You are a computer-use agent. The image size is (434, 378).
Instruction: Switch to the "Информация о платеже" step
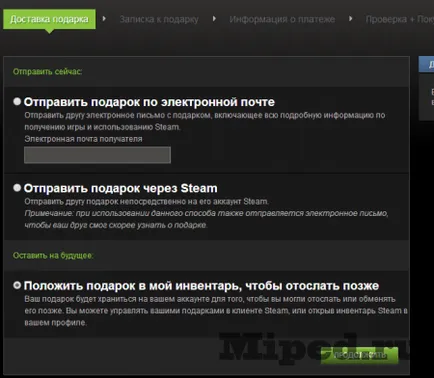pos(282,19)
